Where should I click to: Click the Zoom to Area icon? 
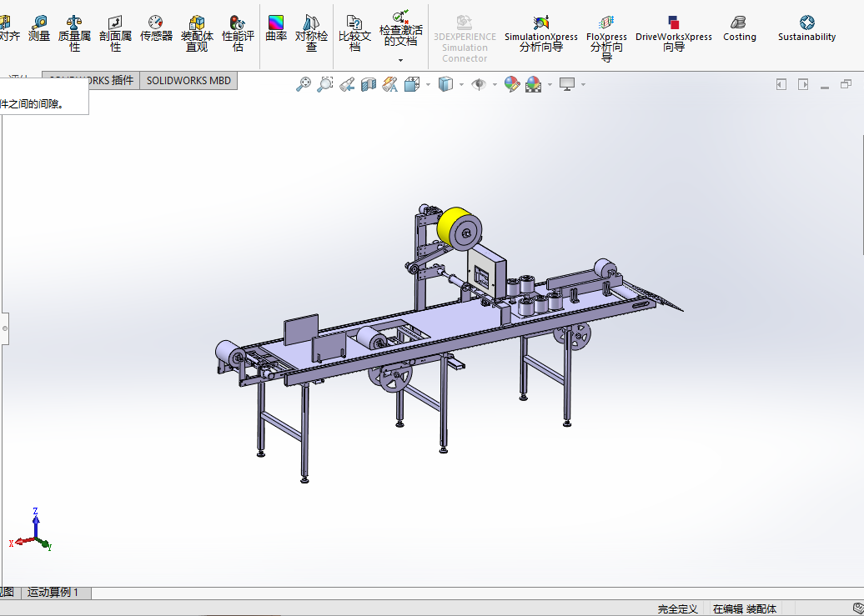point(324,84)
